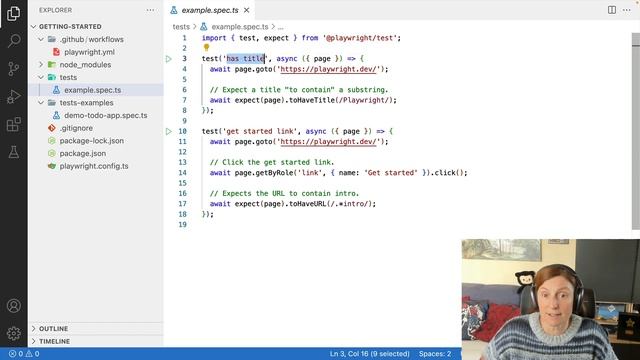Image resolution: width=640 pixels, height=360 pixels.
Task: Click 'example.spec.ts' in the breadcrumb
Action: pyautogui.click(x=240, y=27)
